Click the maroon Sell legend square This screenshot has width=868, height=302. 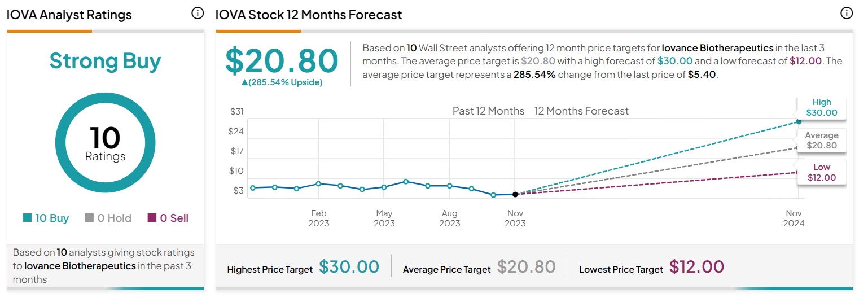pos(152,218)
